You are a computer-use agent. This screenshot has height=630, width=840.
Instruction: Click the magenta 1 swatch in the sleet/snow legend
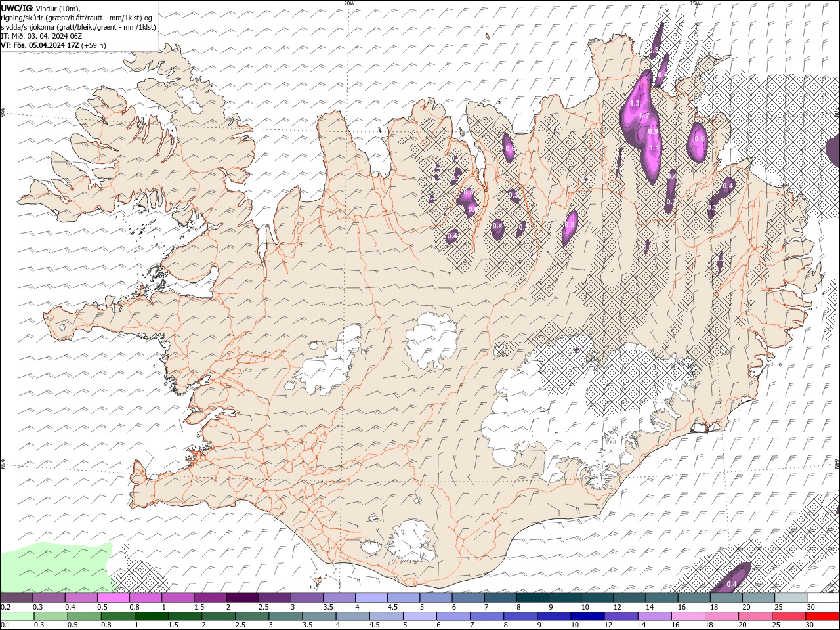(x=177, y=598)
